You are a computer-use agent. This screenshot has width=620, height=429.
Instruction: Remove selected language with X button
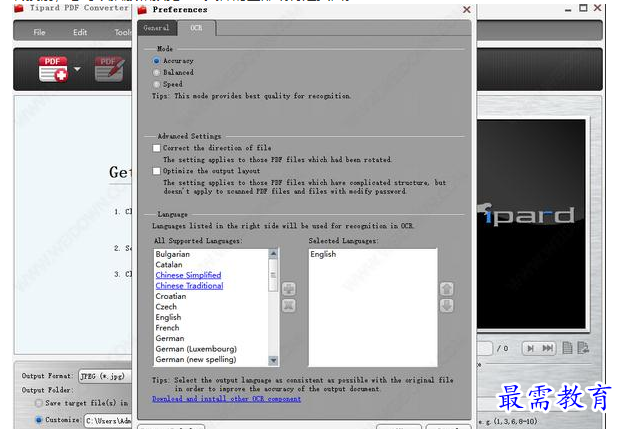click(289, 306)
